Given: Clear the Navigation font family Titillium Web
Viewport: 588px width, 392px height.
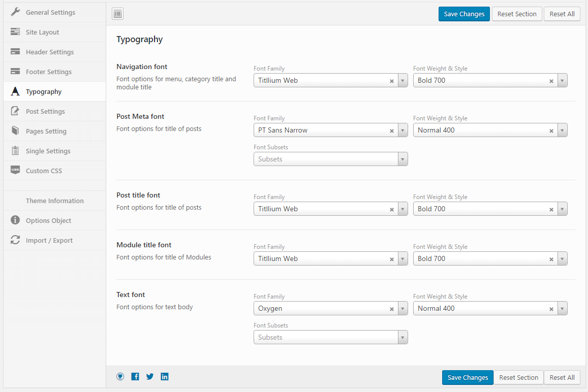Looking at the screenshot, I should 391,81.
